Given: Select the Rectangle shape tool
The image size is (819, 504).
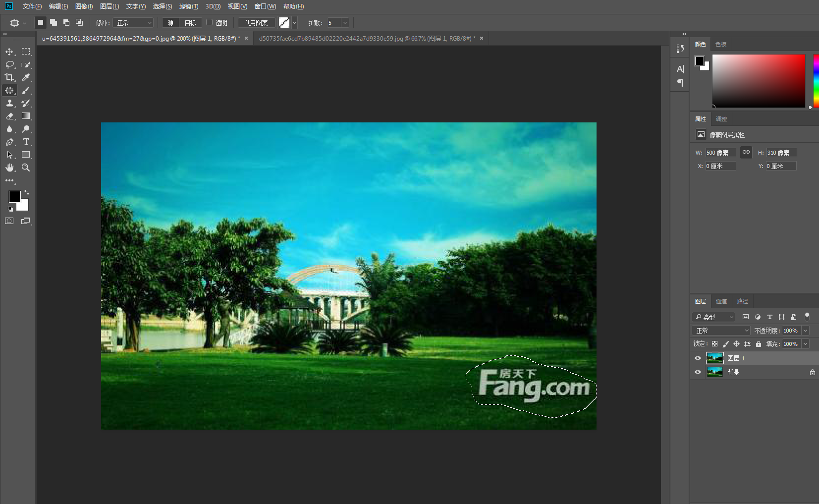Looking at the screenshot, I should (x=26, y=155).
